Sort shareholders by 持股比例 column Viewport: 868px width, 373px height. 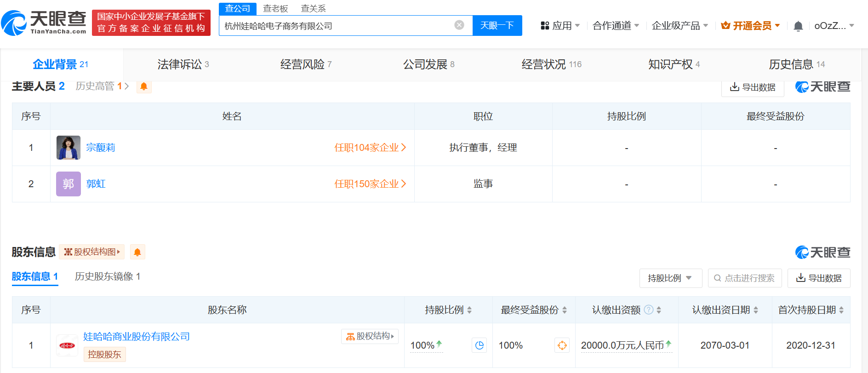coord(469,310)
